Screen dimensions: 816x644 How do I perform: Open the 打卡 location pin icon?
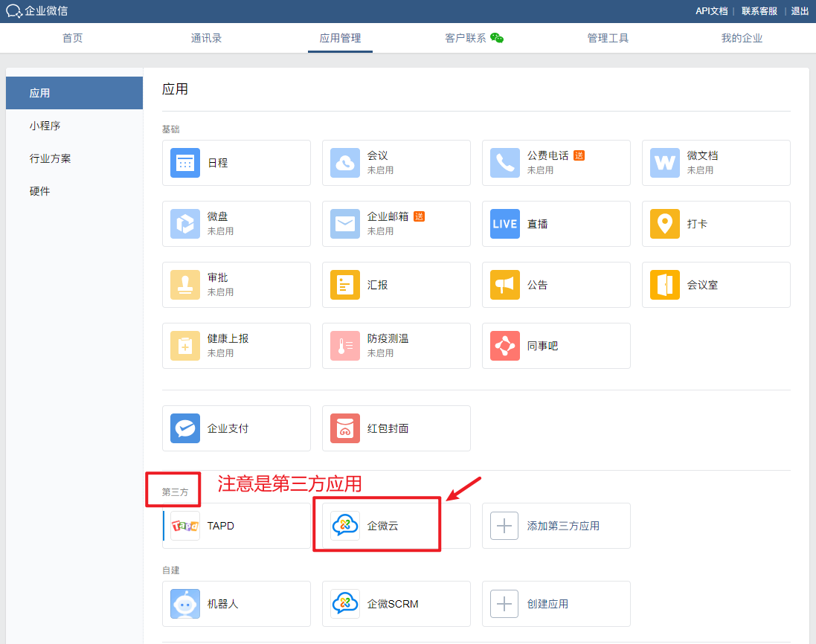tap(665, 224)
